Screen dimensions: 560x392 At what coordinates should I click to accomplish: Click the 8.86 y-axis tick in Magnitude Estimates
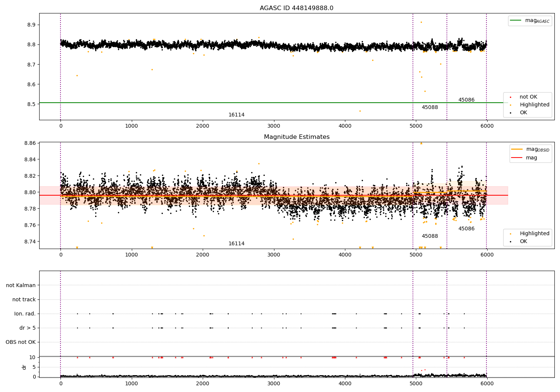click(x=30, y=143)
